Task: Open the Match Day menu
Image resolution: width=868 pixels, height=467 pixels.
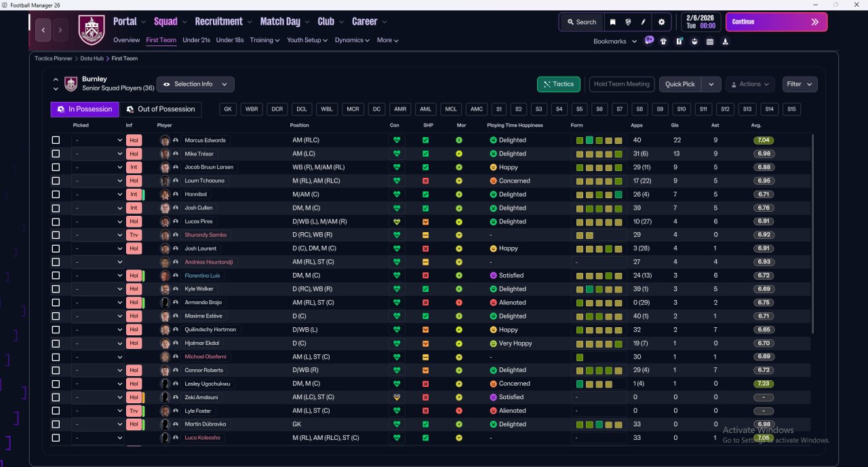Action: pos(284,22)
